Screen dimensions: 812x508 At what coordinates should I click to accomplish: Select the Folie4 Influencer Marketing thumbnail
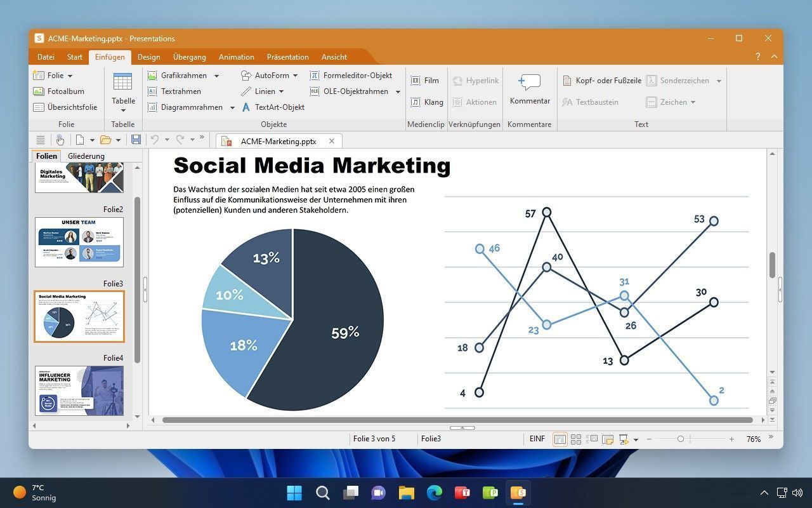point(79,390)
